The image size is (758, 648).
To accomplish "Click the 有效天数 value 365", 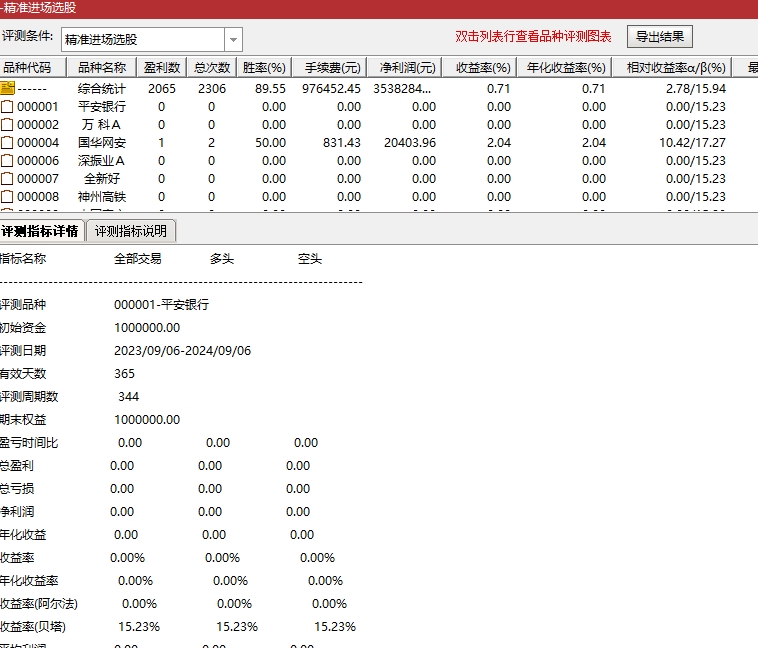I will point(124,374).
